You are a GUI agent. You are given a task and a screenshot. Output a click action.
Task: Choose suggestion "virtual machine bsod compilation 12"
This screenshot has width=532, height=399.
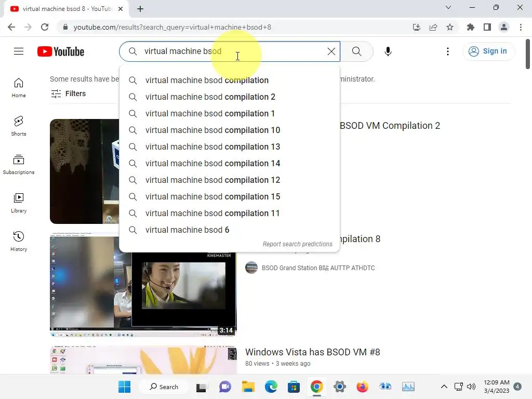point(229,180)
